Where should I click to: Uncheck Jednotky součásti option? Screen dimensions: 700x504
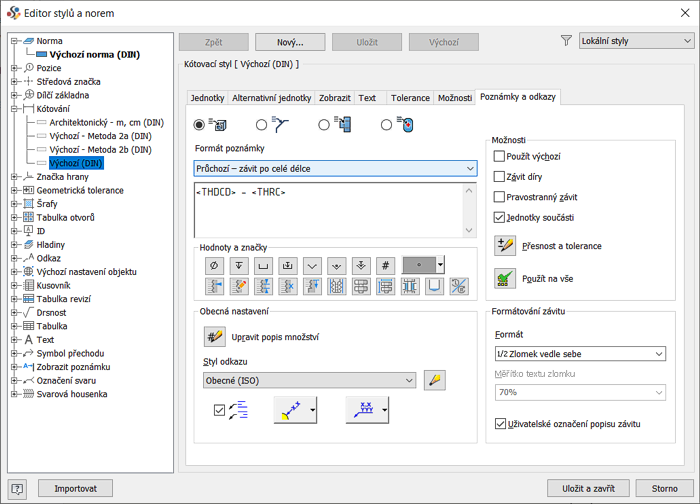(500, 217)
